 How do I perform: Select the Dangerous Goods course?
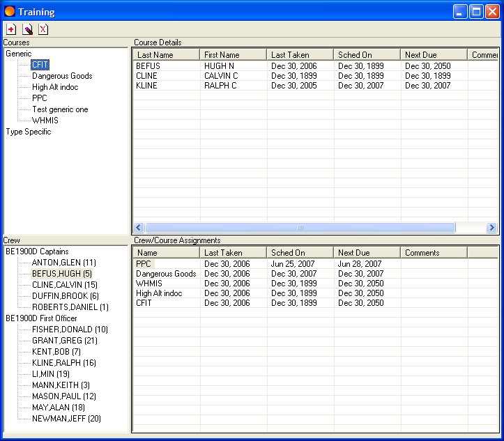[x=62, y=76]
